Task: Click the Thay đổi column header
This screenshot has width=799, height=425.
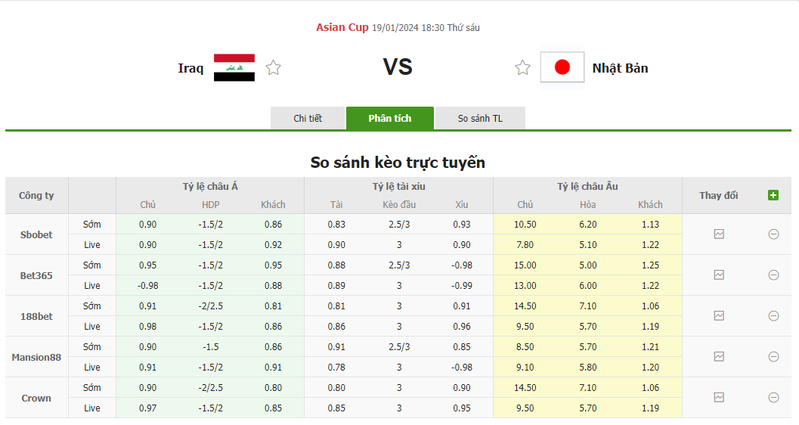Action: 718,195
